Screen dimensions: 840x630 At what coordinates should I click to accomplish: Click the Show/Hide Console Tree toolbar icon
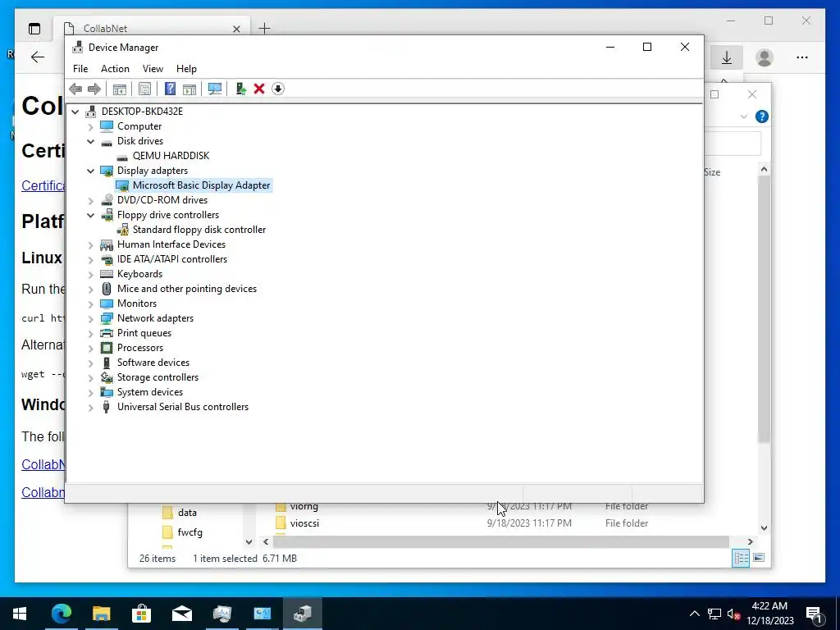click(x=120, y=89)
